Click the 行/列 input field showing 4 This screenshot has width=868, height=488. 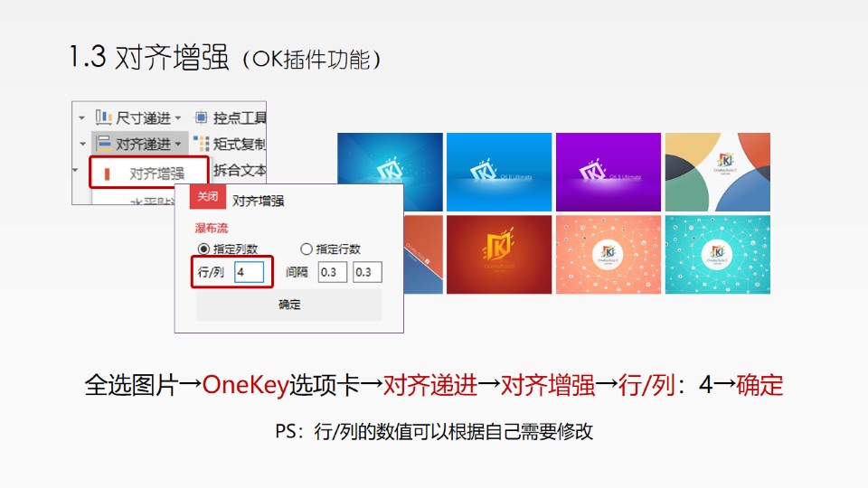point(250,272)
